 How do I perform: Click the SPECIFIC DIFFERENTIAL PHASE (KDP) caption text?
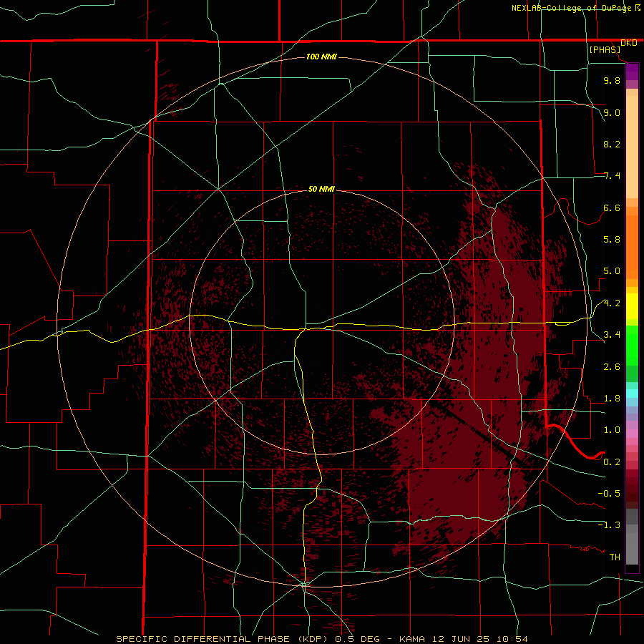pyautogui.click(x=222, y=639)
